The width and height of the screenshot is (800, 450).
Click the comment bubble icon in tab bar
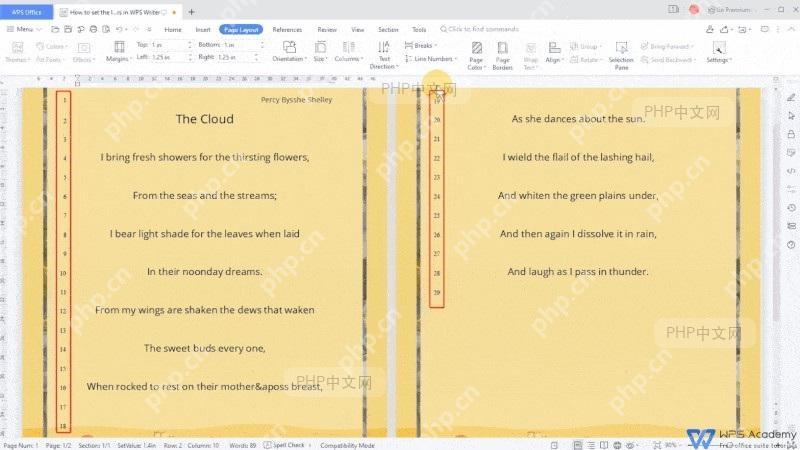(x=764, y=30)
